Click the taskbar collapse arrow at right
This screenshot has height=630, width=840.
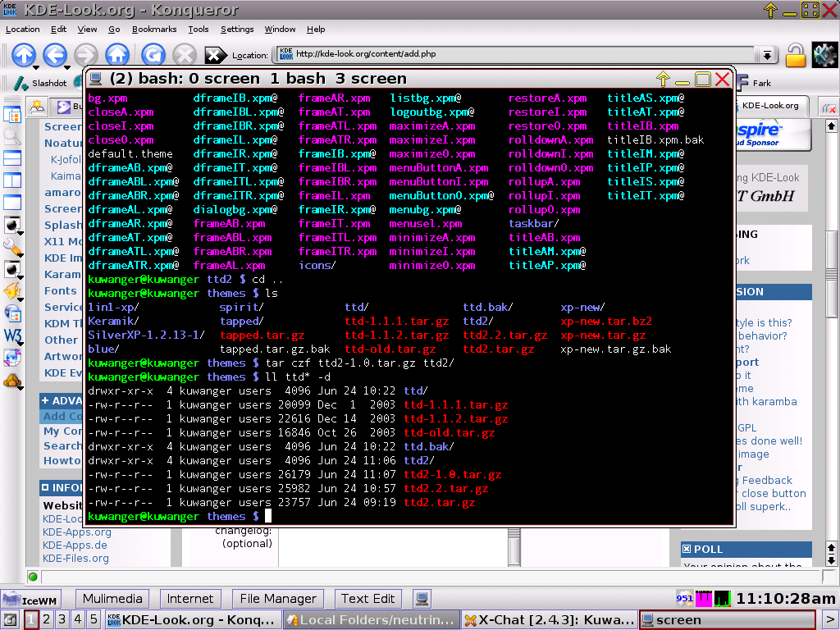click(829, 620)
